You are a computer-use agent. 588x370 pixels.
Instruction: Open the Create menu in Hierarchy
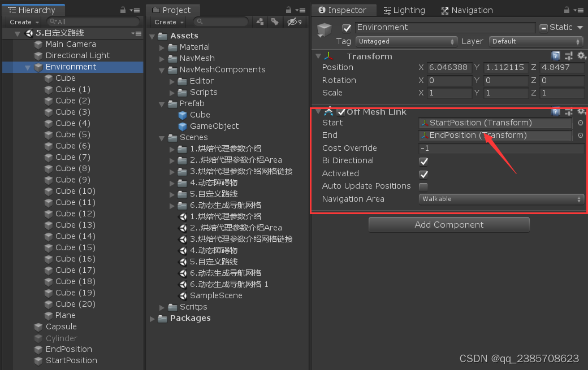click(x=21, y=21)
